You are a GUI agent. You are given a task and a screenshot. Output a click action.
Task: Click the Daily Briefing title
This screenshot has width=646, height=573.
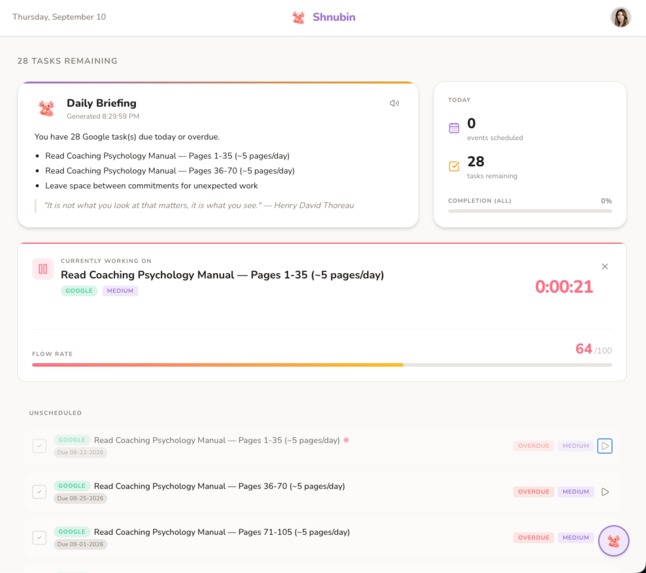101,103
